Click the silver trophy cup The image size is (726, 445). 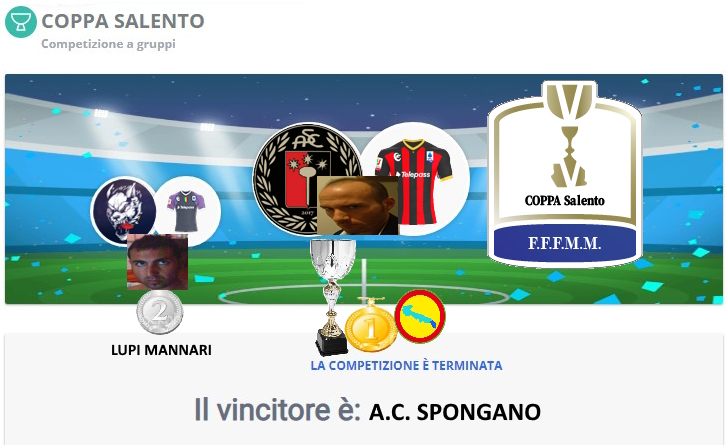332,296
